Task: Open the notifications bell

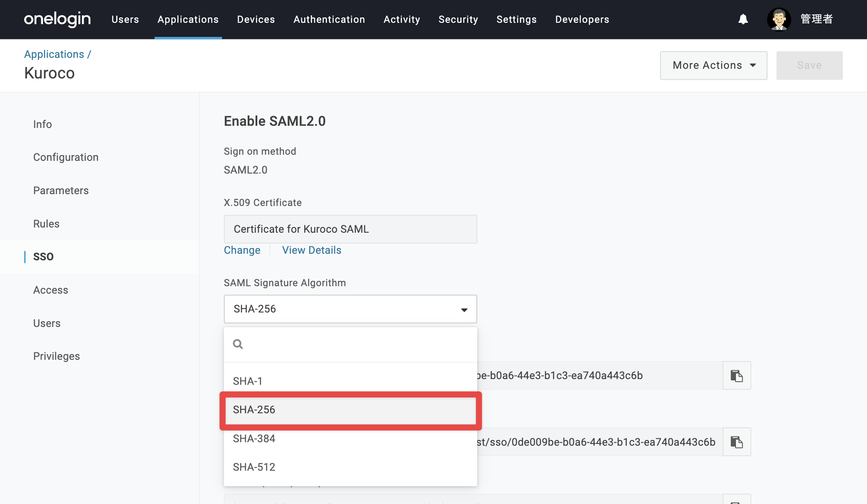Action: coord(743,19)
